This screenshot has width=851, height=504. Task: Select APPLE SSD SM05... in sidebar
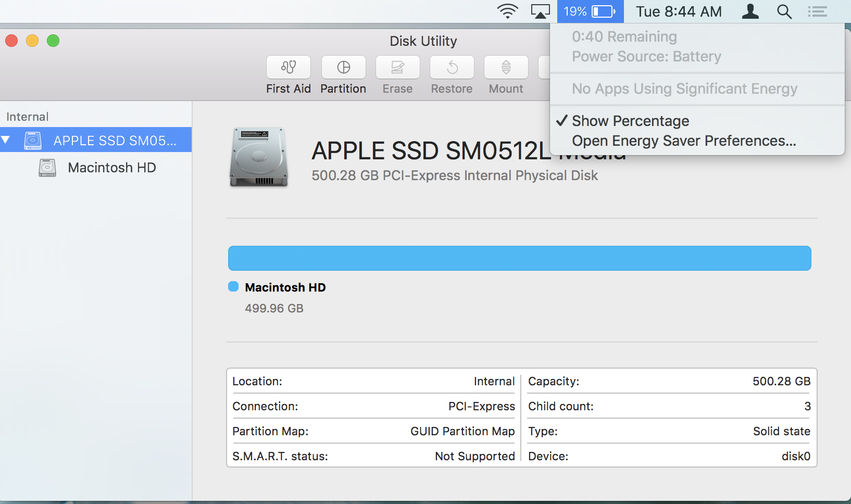[x=96, y=140]
